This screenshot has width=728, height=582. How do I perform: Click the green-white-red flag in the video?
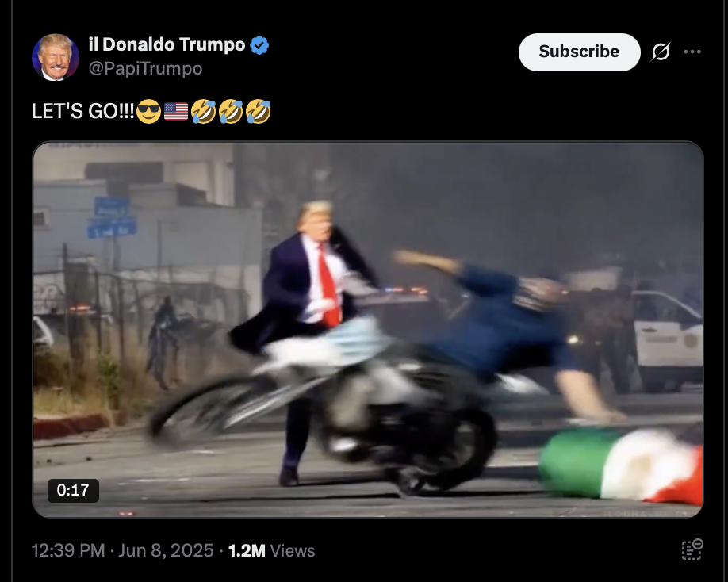coord(623,465)
